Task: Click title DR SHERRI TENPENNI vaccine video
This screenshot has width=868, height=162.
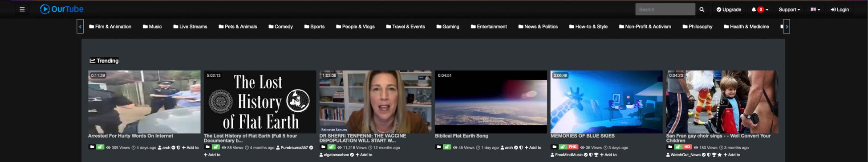Action: [x=362, y=138]
